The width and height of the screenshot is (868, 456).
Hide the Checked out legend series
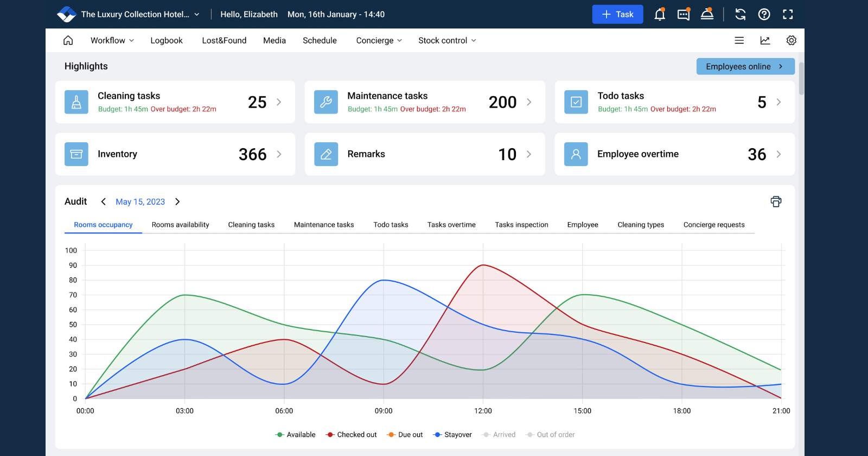(351, 435)
